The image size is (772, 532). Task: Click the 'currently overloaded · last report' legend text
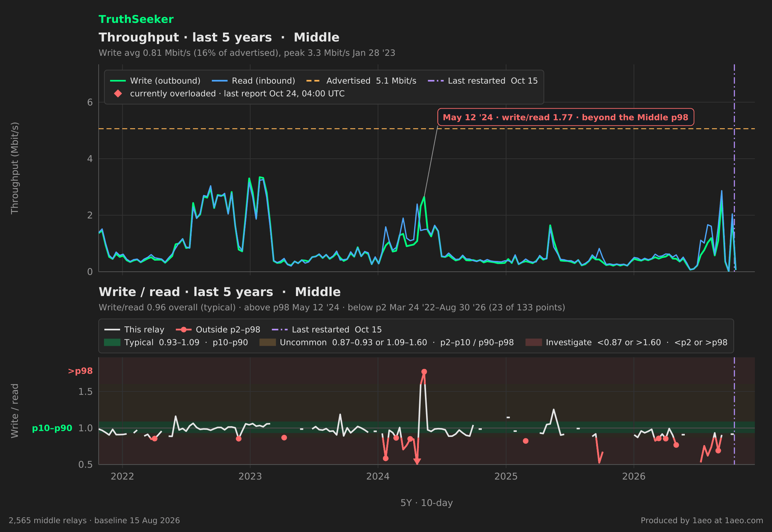[237, 94]
